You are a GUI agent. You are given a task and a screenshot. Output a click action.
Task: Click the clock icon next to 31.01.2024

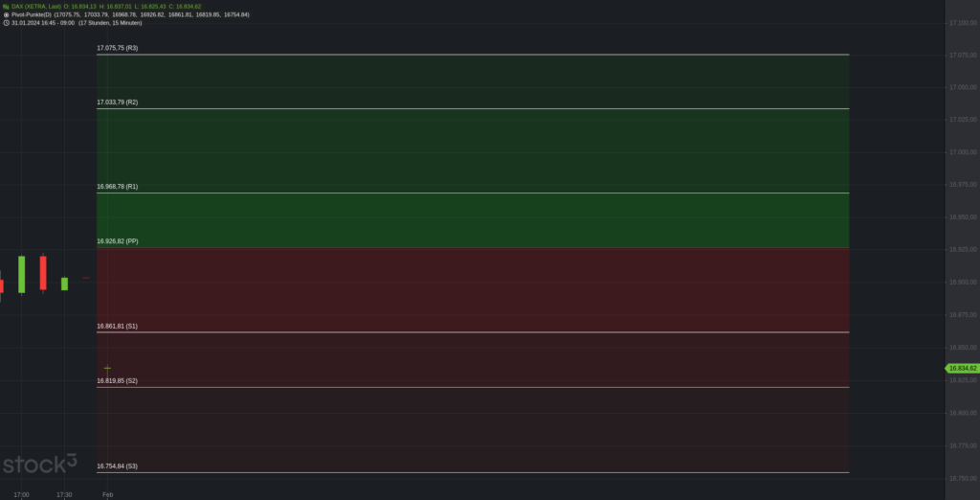coord(6,23)
